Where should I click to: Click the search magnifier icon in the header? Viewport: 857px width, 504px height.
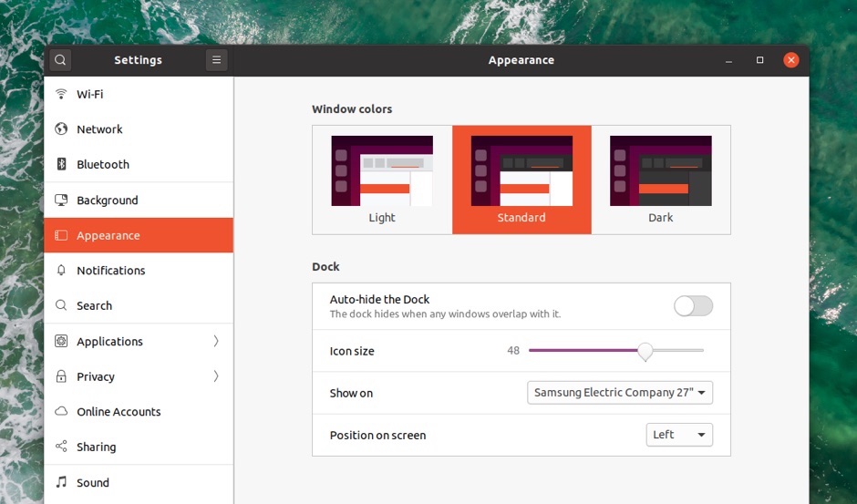point(60,60)
